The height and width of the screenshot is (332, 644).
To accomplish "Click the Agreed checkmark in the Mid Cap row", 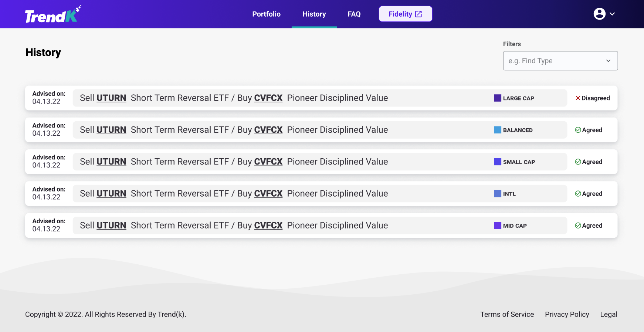I will click(x=578, y=226).
